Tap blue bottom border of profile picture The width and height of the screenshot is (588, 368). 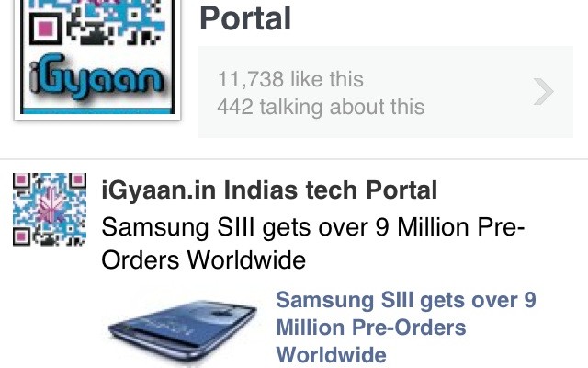click(97, 110)
